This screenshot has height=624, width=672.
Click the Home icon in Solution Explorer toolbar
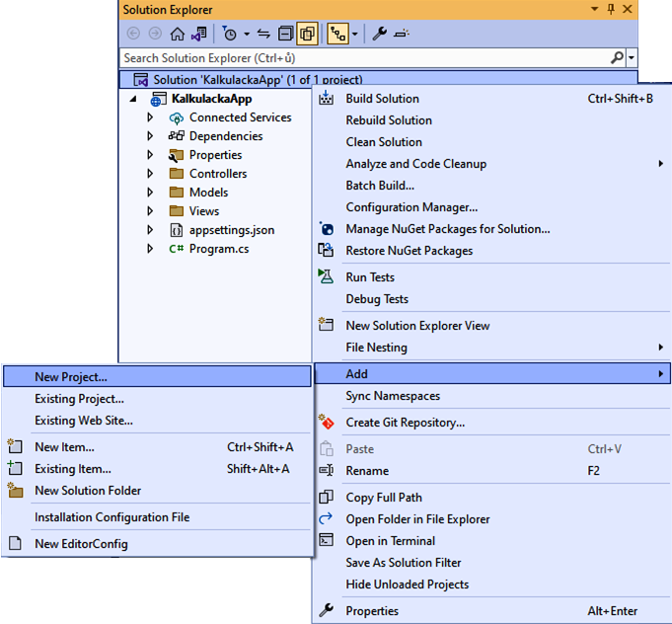[x=177, y=34]
